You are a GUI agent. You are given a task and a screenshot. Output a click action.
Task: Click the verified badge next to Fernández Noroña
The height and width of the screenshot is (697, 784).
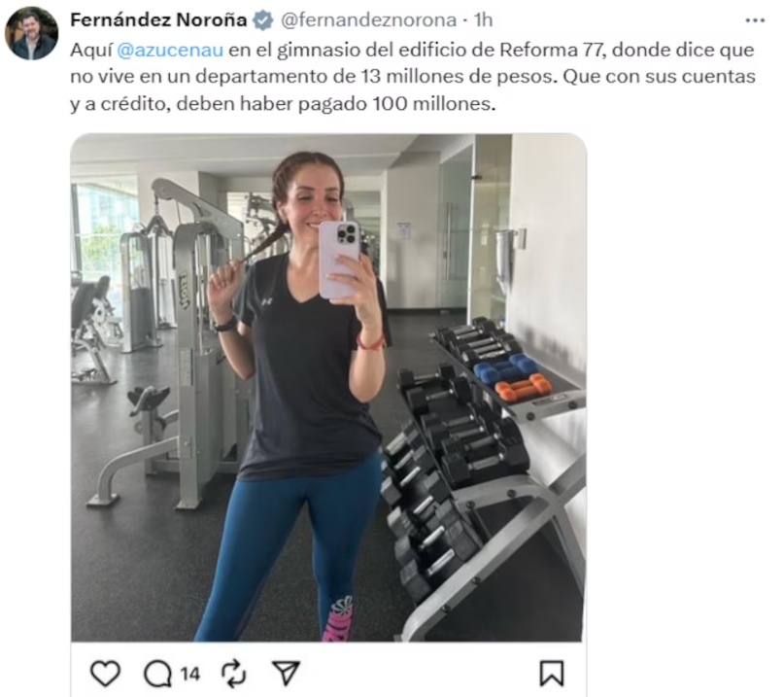click(x=262, y=20)
